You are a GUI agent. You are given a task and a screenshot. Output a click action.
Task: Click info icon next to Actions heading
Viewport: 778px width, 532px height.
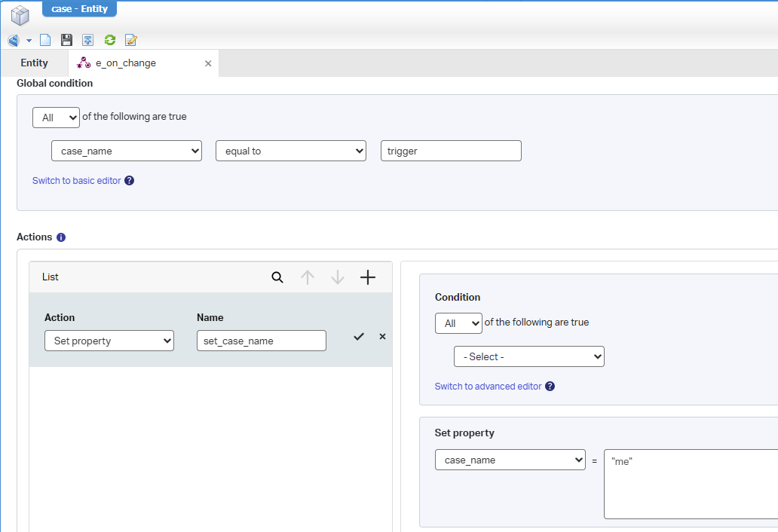tap(61, 237)
